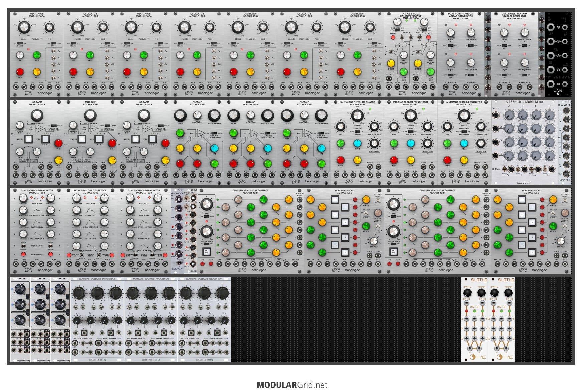The image size is (585, 392).
Task: Click the larger channel 1 jack on Link module
Action: [550, 27]
